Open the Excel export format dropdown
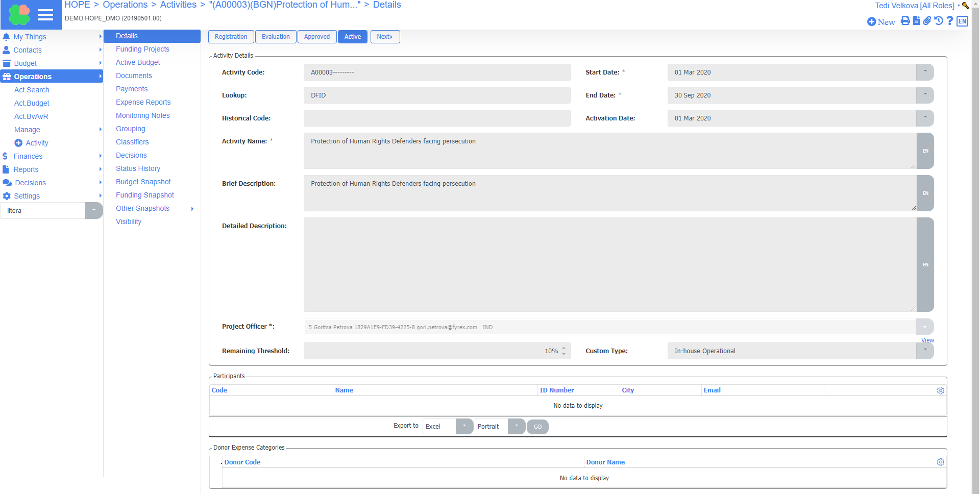The image size is (980, 494). [x=464, y=426]
